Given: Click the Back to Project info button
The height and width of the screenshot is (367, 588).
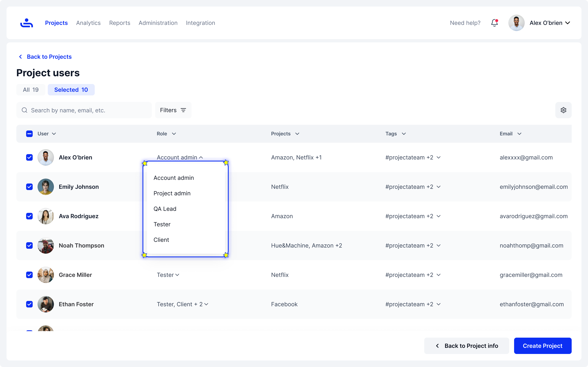Looking at the screenshot, I should tap(466, 346).
